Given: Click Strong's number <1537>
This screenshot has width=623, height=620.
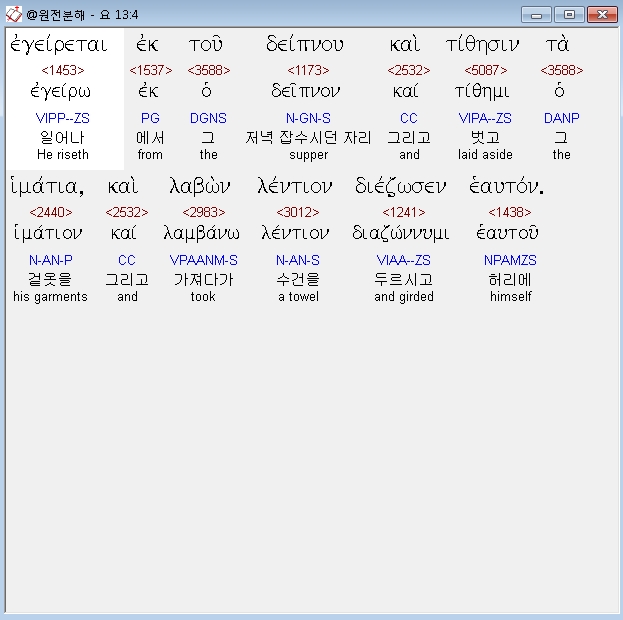Looking at the screenshot, I should coord(151,70).
